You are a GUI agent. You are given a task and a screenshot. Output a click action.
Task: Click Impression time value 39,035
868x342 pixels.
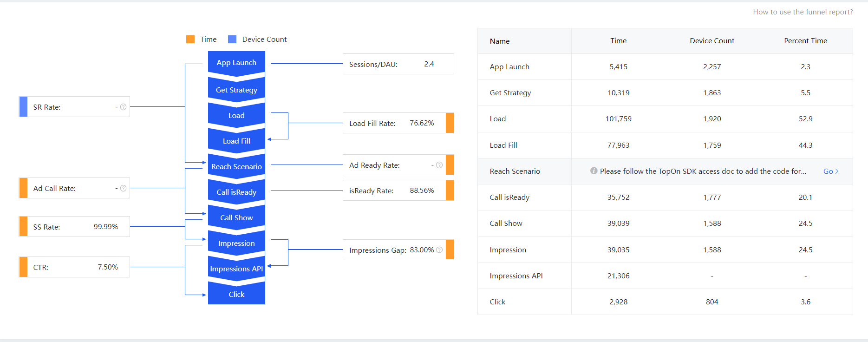pyautogui.click(x=619, y=250)
